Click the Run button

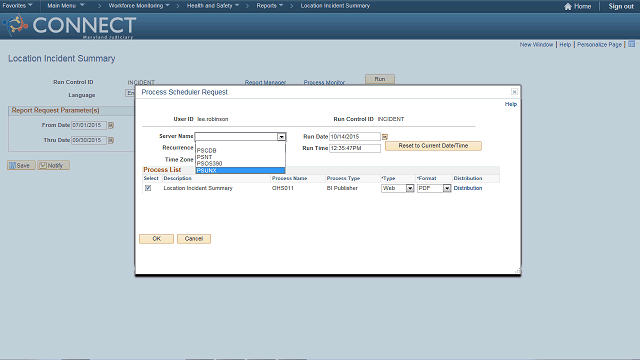[380, 79]
